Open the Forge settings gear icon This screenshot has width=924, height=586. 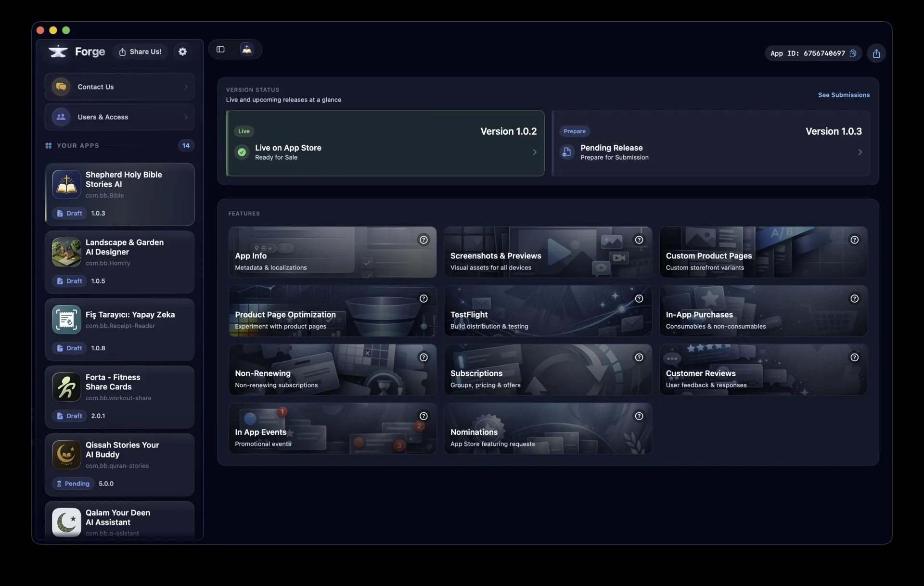point(182,51)
